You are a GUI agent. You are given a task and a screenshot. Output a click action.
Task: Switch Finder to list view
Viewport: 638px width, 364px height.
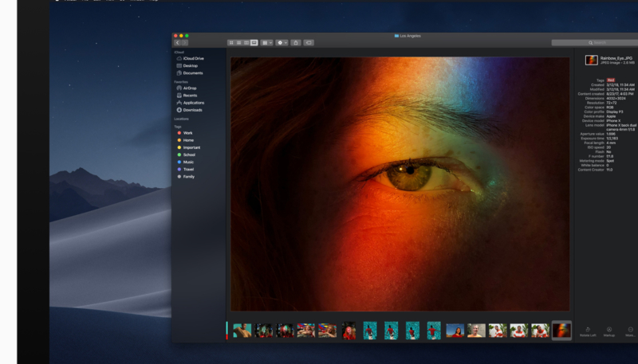[238, 42]
